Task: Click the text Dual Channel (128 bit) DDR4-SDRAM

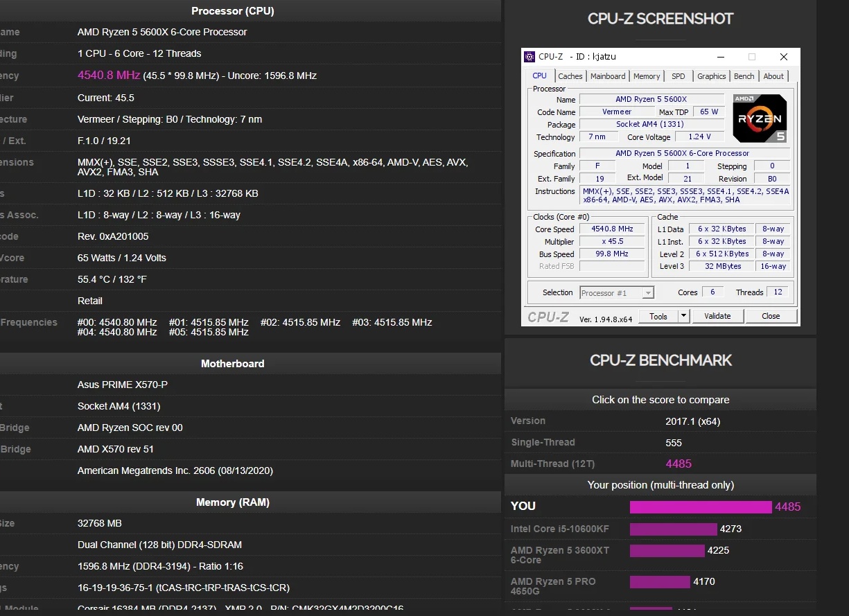Action: [x=159, y=545]
